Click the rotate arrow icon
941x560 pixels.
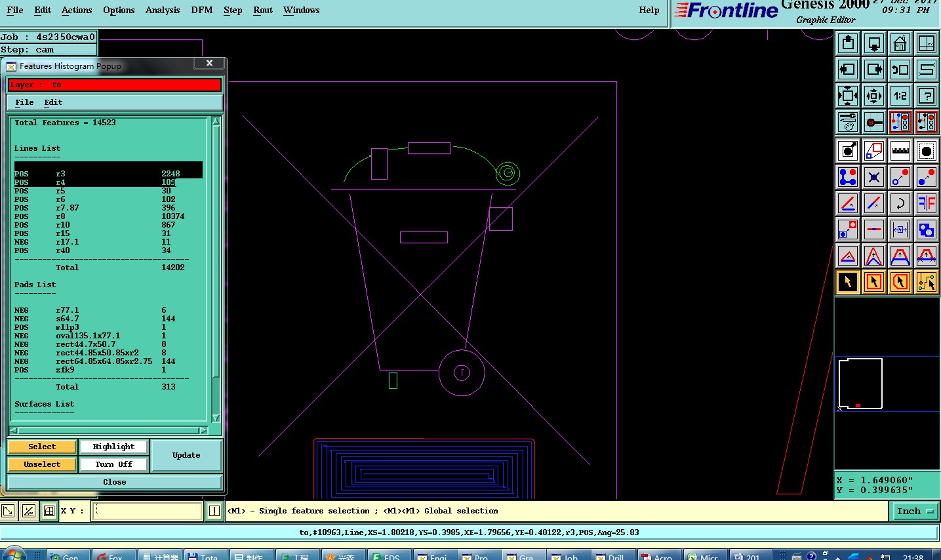900,203
